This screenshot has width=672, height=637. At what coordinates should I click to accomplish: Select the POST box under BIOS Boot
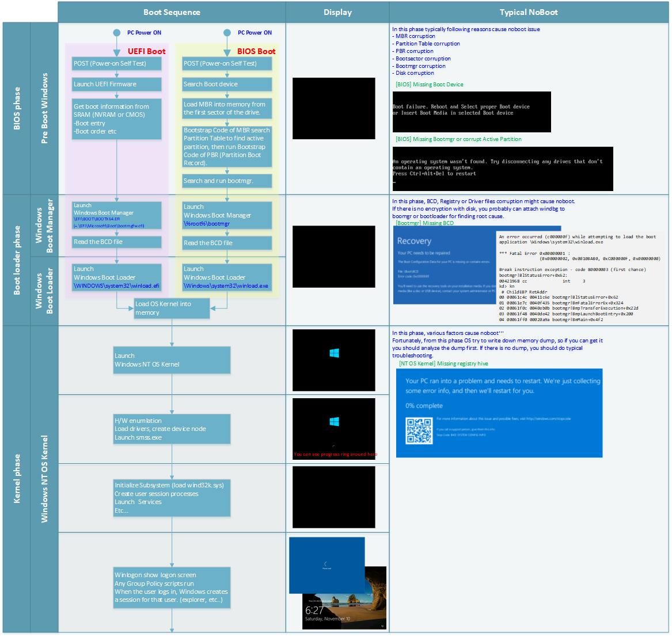tap(227, 63)
